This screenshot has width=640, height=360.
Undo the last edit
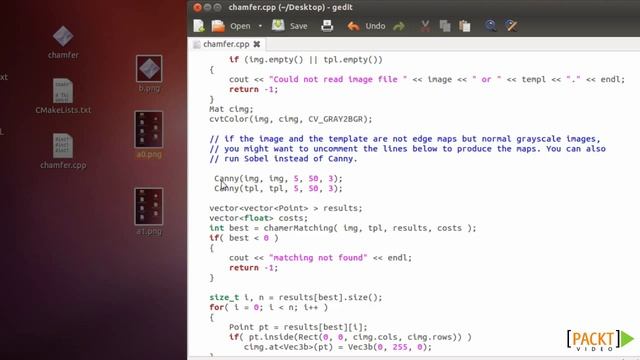[x=366, y=26]
